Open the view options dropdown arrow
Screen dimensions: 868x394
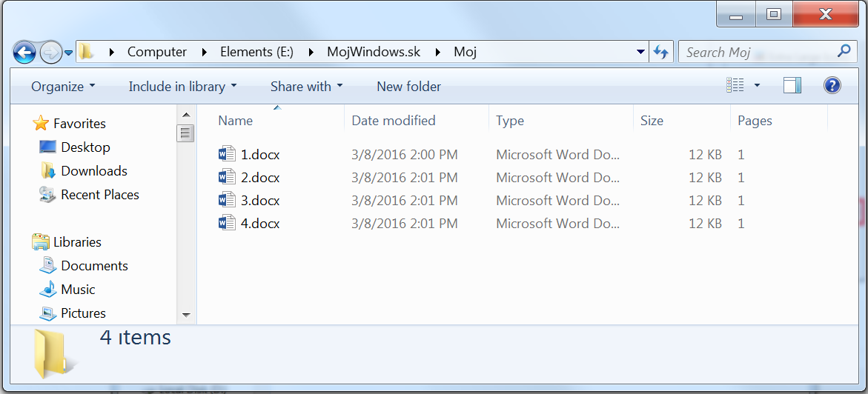pyautogui.click(x=757, y=86)
